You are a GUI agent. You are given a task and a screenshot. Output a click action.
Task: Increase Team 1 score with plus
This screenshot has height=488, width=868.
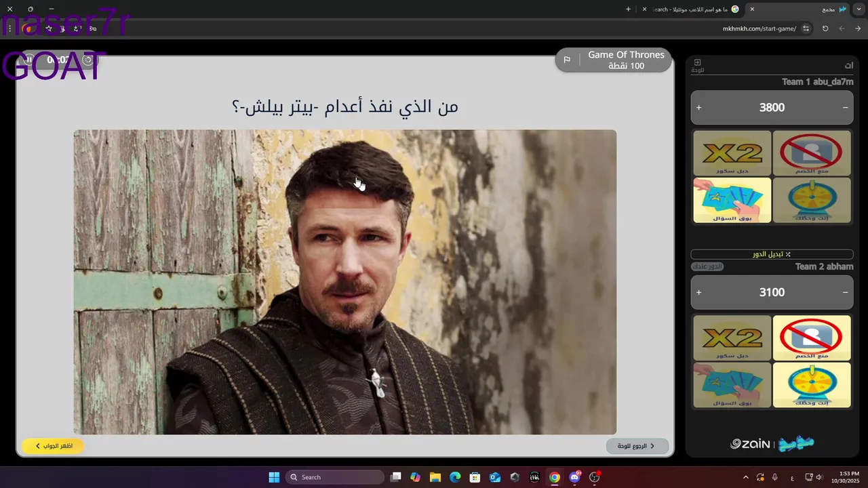click(x=699, y=107)
